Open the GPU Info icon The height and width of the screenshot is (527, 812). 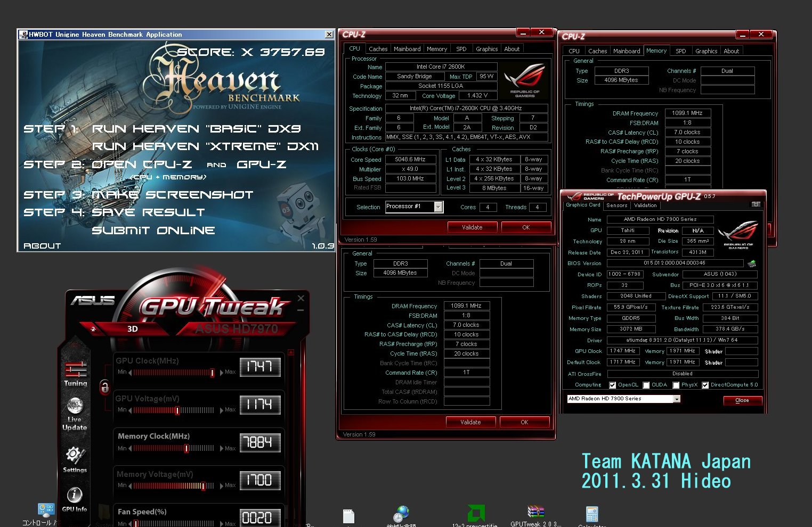coord(75,495)
